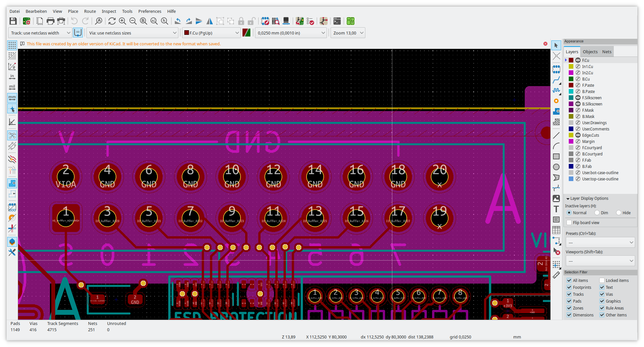Show the B.Cu layer
The height and width of the screenshot is (347, 644).
578,79
